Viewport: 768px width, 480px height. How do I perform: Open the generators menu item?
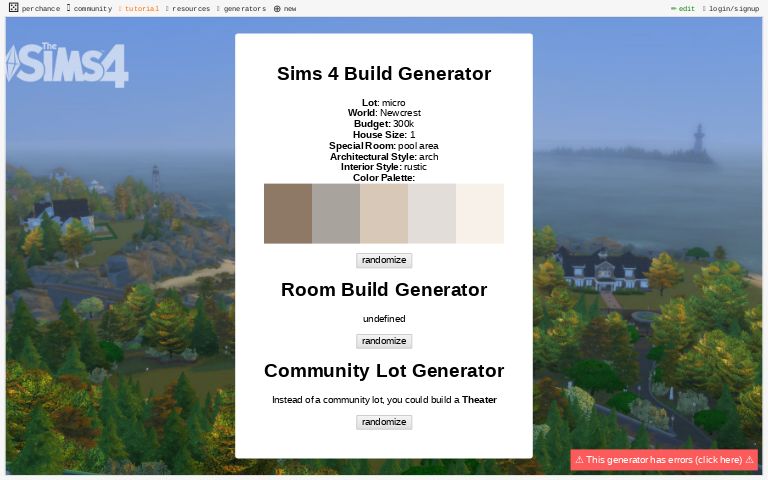[x=244, y=9]
